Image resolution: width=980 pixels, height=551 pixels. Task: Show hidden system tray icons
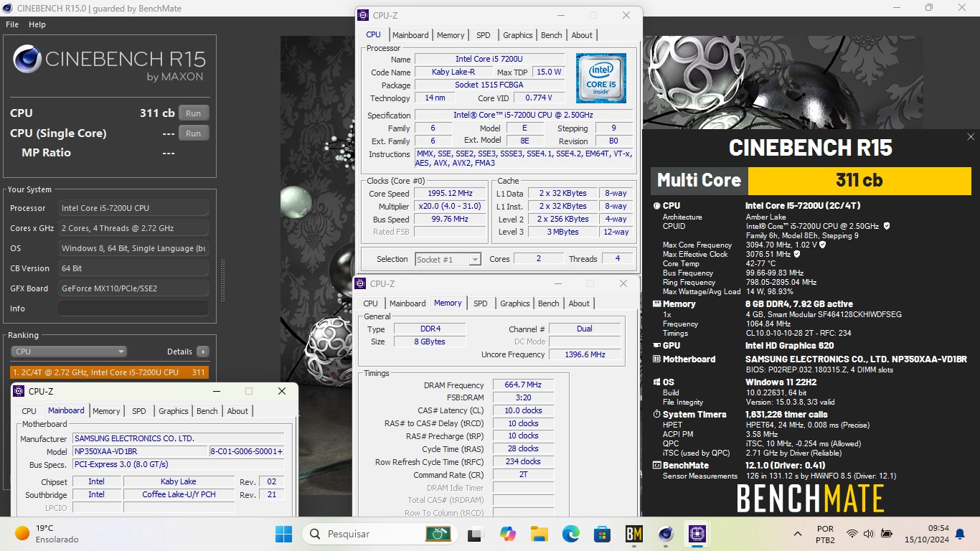pyautogui.click(x=798, y=534)
